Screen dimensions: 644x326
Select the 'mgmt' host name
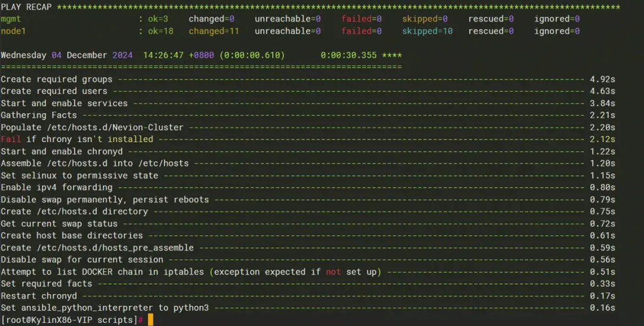coord(11,19)
